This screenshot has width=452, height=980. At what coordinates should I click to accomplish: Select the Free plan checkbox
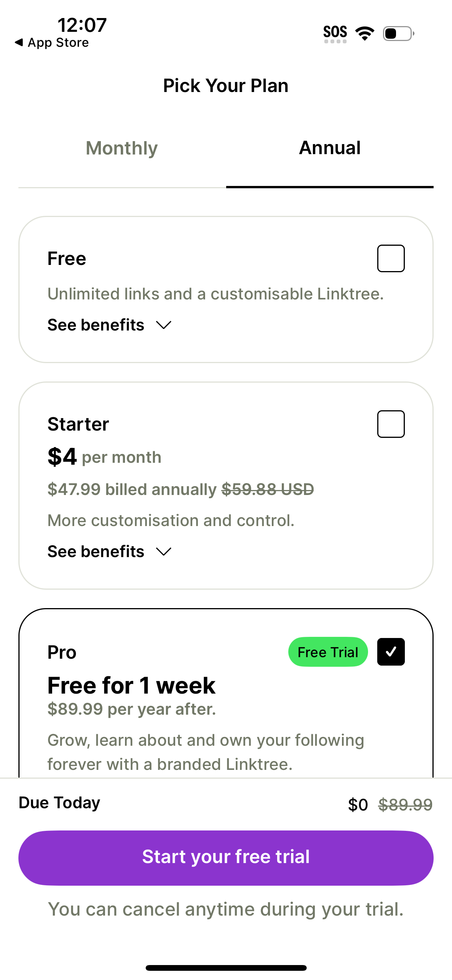(391, 258)
